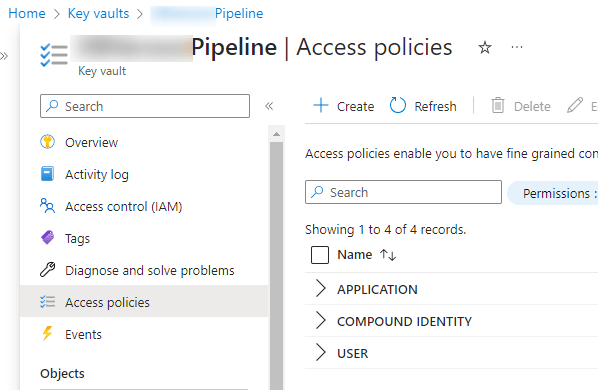Viewport: 598px width, 390px height.
Task: Tick the select-all checkbox beside Name
Action: [320, 255]
